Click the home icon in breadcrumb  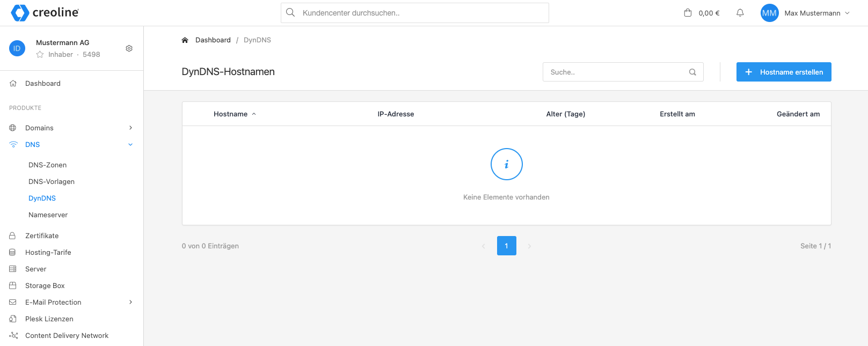click(x=185, y=40)
